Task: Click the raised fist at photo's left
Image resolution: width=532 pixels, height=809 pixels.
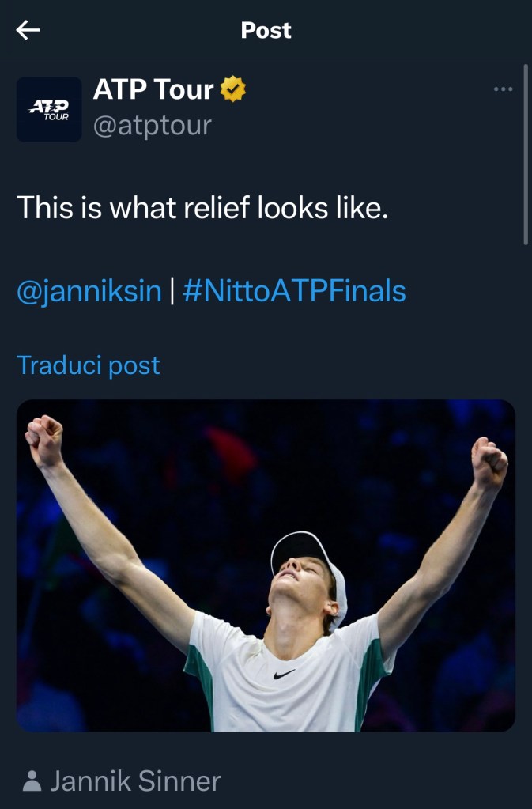Action: click(x=43, y=440)
